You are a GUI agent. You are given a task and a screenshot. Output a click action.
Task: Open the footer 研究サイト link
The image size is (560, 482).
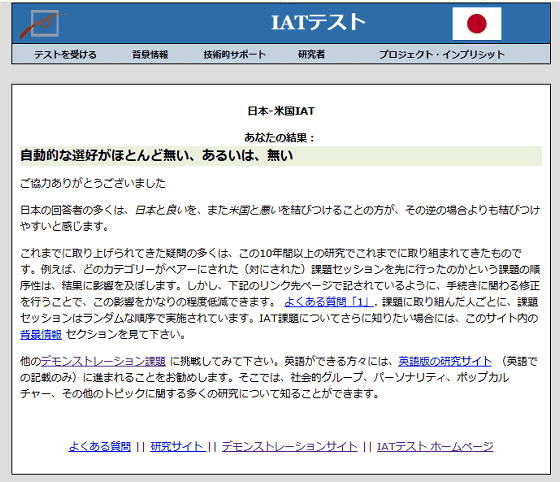click(x=178, y=446)
